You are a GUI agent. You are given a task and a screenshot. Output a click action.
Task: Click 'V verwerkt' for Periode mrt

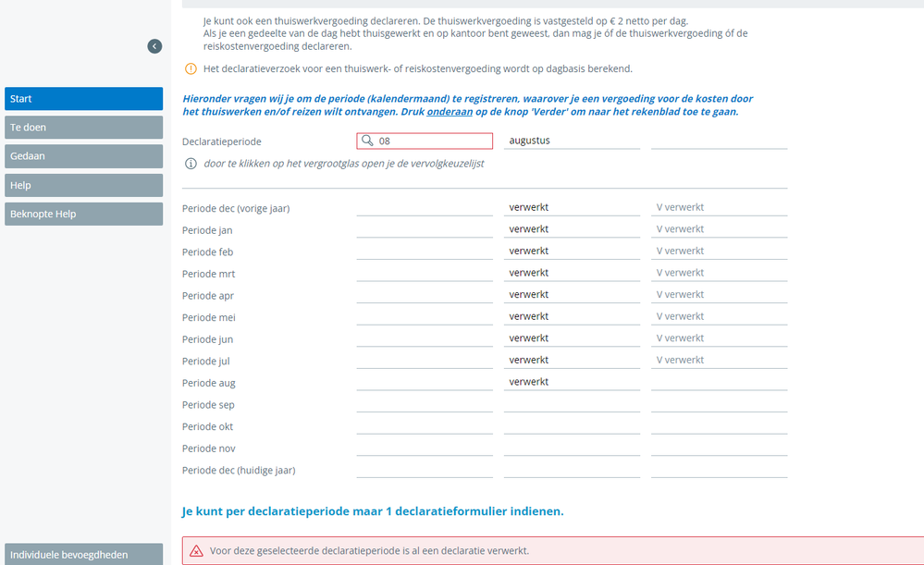[x=719, y=273]
